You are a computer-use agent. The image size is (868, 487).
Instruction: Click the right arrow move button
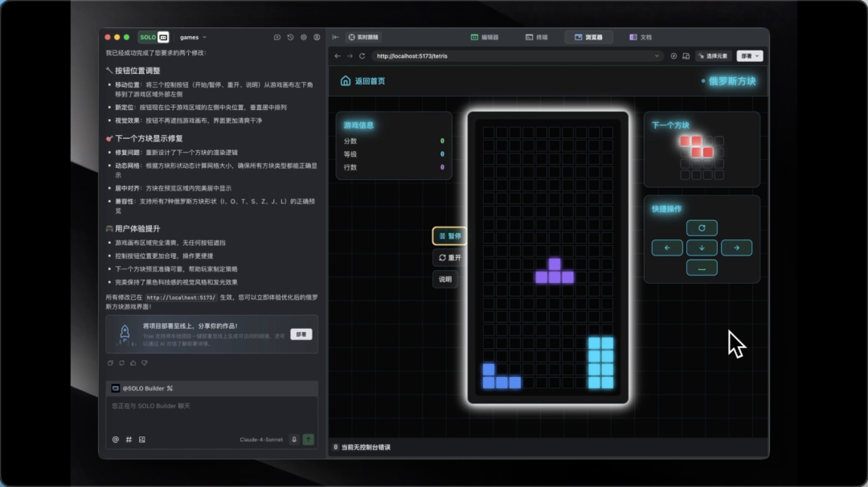click(x=736, y=248)
